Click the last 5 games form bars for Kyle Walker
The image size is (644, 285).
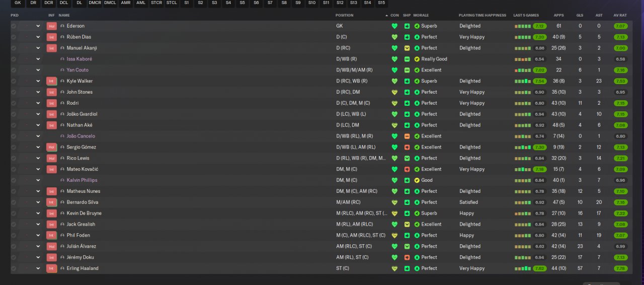coord(522,81)
